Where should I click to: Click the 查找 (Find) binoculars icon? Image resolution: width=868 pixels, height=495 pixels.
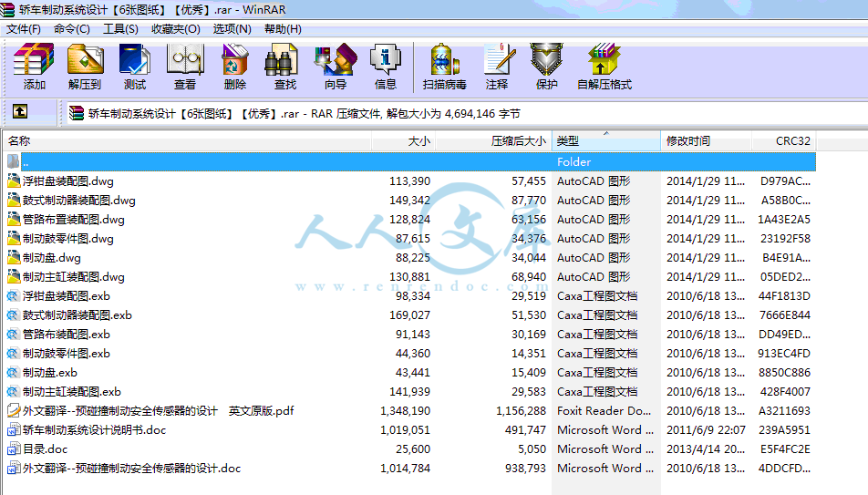coord(283,59)
